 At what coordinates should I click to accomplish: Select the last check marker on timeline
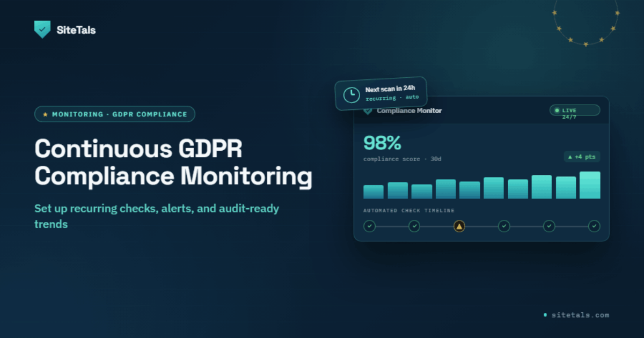pyautogui.click(x=594, y=226)
